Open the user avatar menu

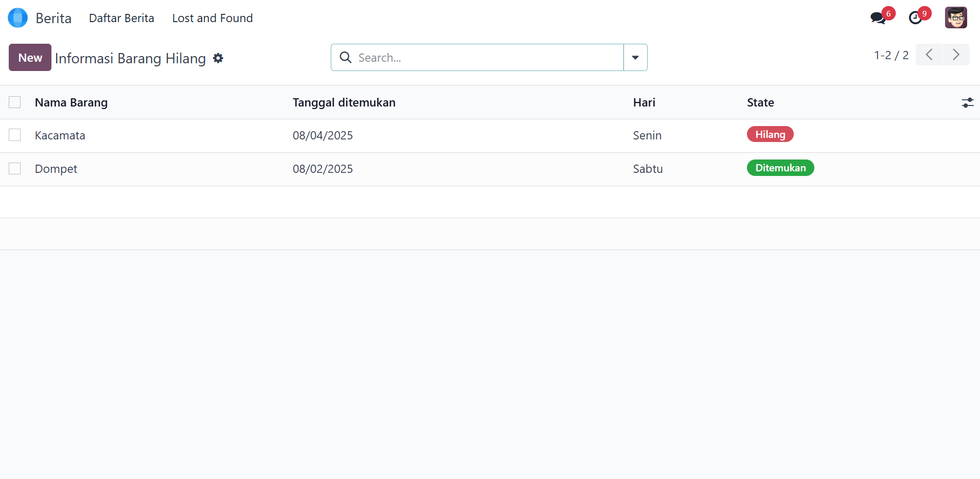pyautogui.click(x=955, y=18)
